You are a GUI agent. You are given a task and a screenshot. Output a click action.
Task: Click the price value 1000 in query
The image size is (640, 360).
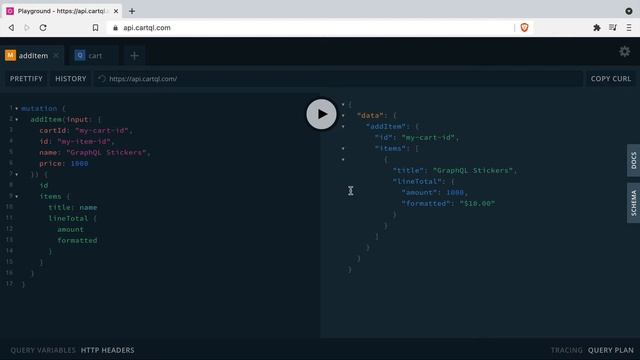click(80, 163)
